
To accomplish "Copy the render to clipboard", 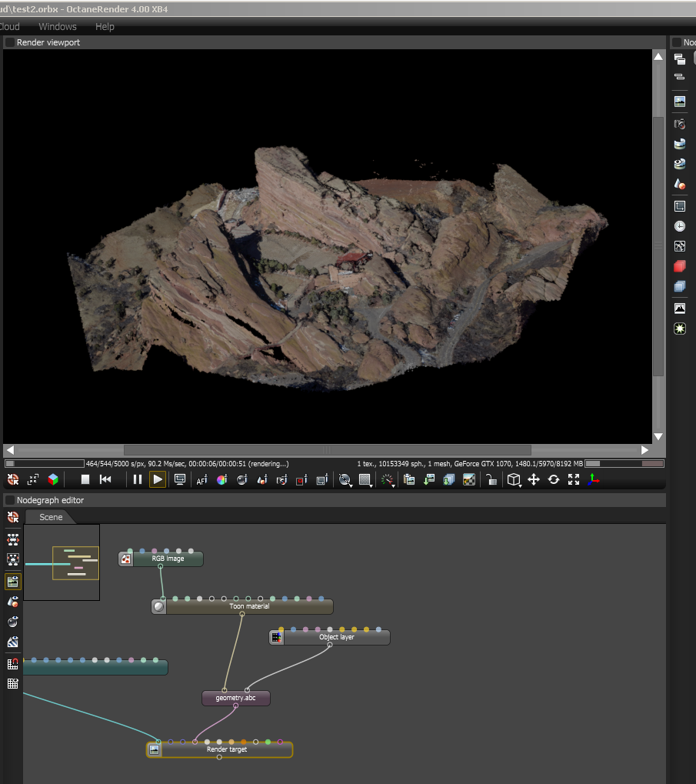I will [409, 479].
